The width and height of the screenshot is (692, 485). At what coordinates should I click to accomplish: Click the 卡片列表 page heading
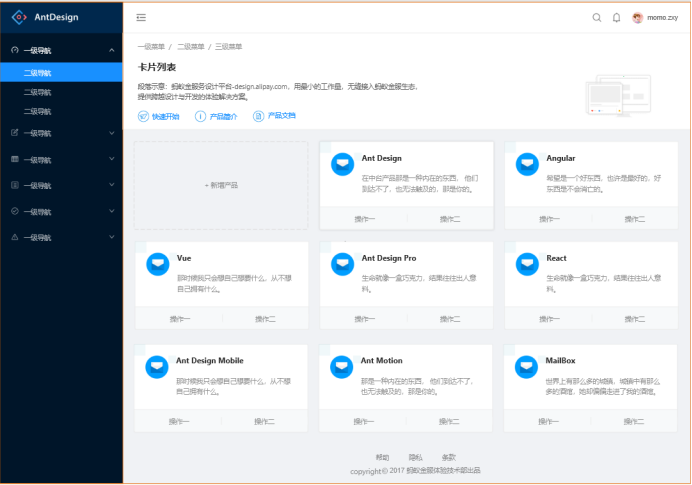[157, 67]
